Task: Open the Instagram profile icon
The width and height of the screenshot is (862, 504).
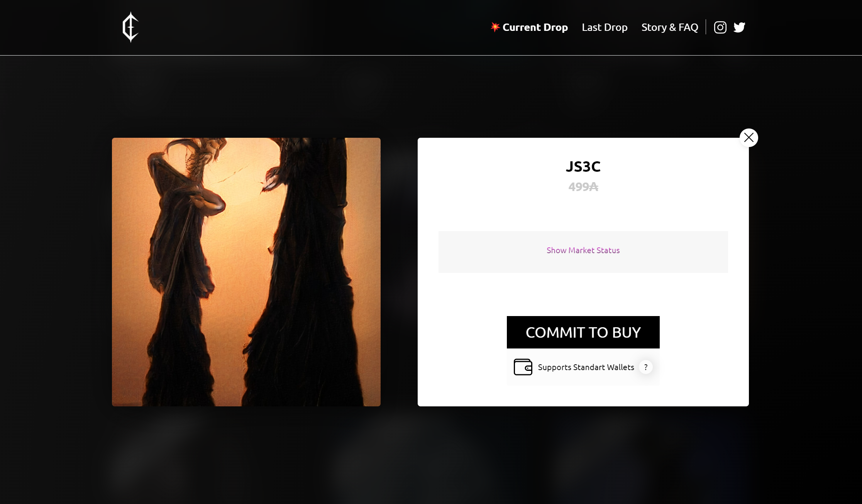Action: [x=720, y=27]
